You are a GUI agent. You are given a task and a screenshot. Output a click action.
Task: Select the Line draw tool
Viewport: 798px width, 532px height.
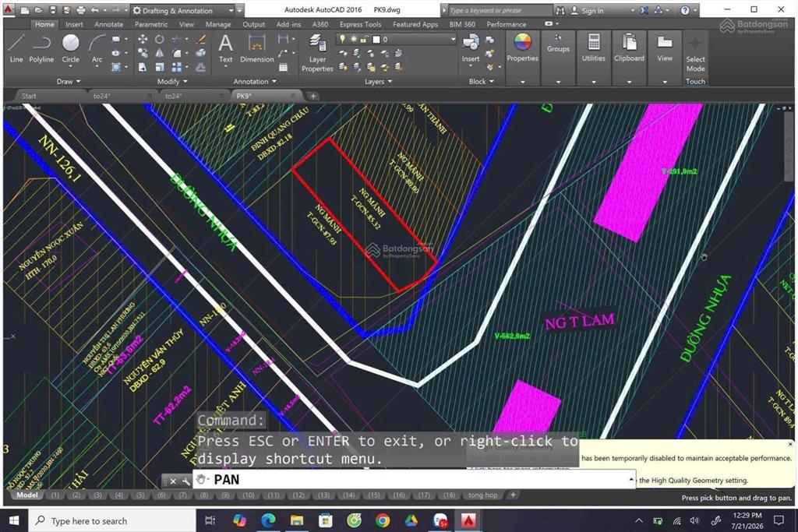[x=16, y=49]
